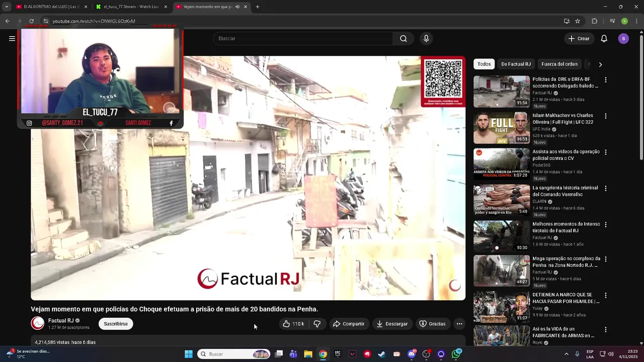Viewport: 644px width, 362px height.
Task: Open the YouTube guide hamburger menu
Action: pyautogui.click(x=12, y=38)
